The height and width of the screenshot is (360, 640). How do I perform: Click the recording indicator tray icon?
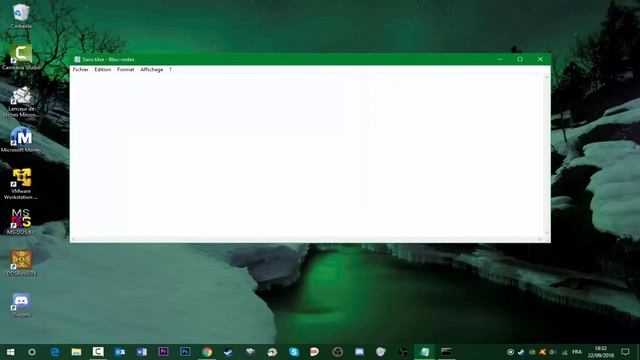(510, 352)
